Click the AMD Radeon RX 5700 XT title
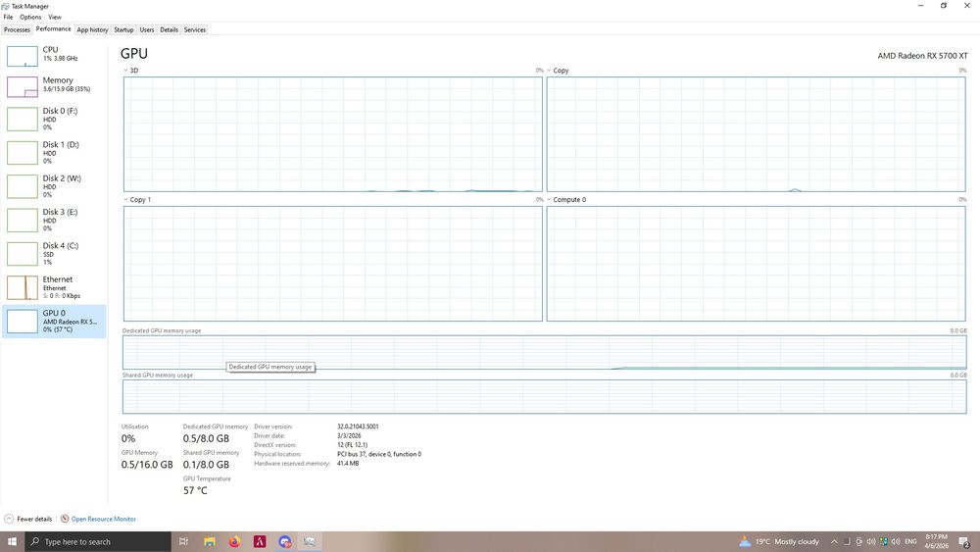980x552 pixels. tap(922, 56)
